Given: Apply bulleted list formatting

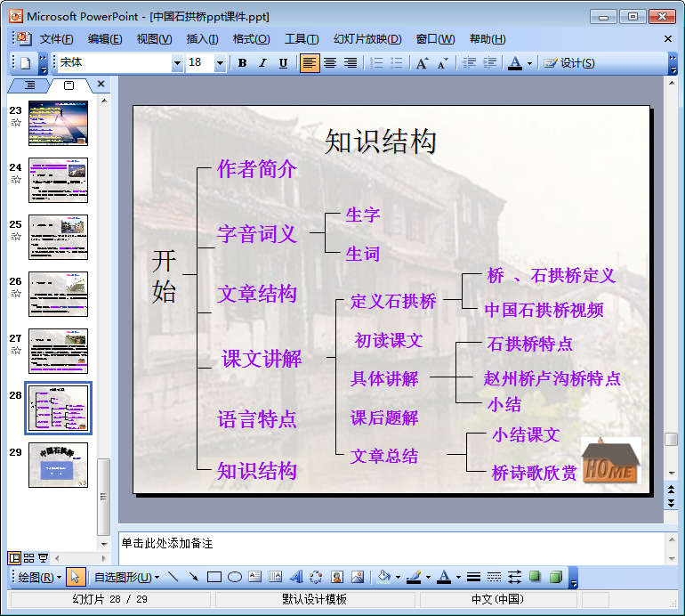Looking at the screenshot, I should tap(396, 63).
